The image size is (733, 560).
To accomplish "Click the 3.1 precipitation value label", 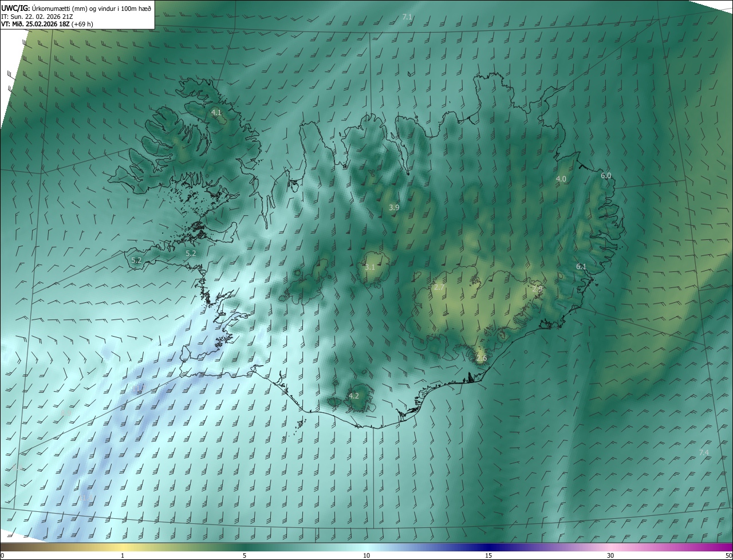I will tap(370, 267).
